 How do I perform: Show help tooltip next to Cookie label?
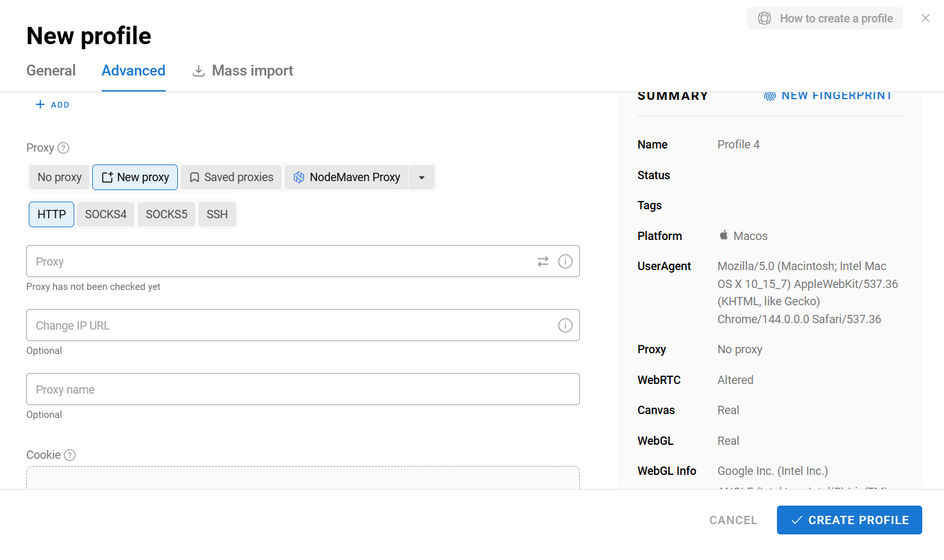(70, 455)
